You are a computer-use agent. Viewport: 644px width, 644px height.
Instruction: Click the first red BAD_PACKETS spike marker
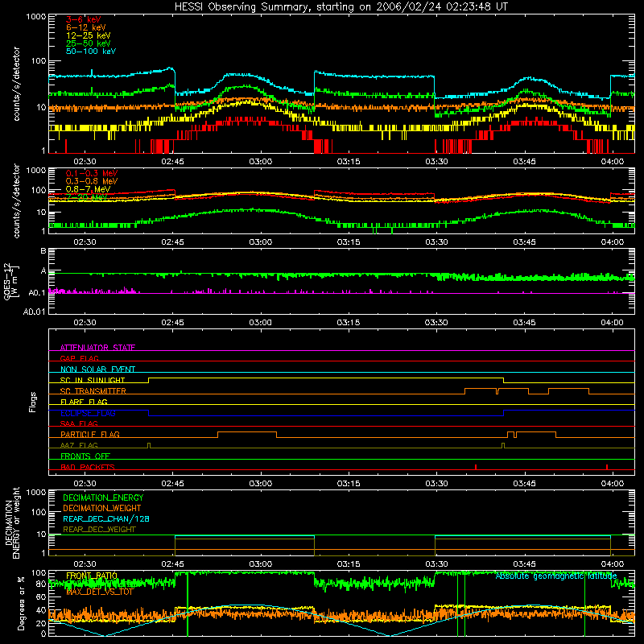(x=476, y=467)
